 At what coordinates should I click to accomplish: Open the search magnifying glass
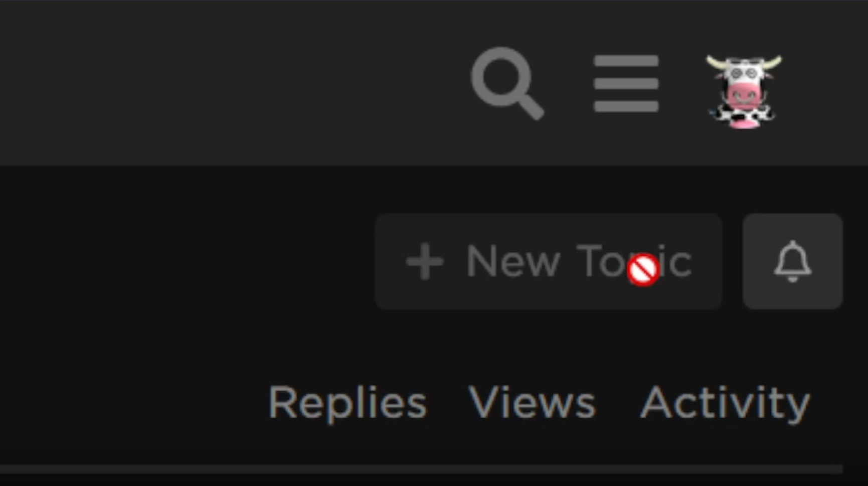click(507, 83)
